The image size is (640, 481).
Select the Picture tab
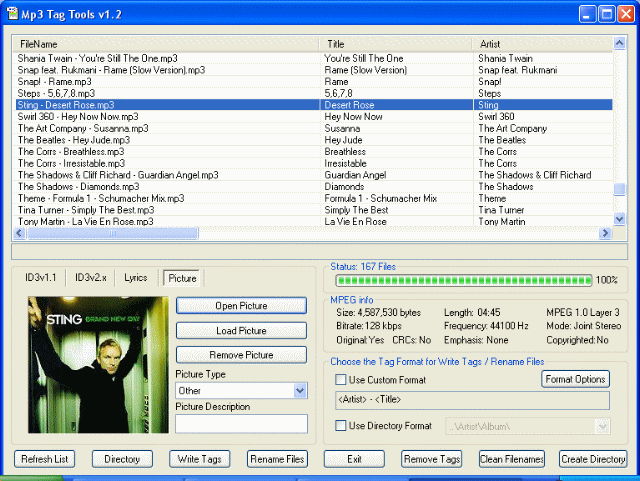coord(182,278)
